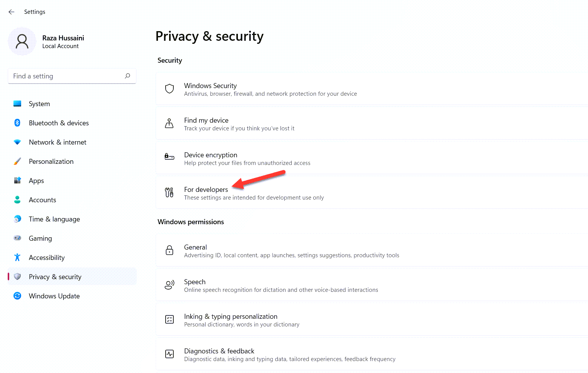Click the Windows Security shield icon

click(x=169, y=89)
